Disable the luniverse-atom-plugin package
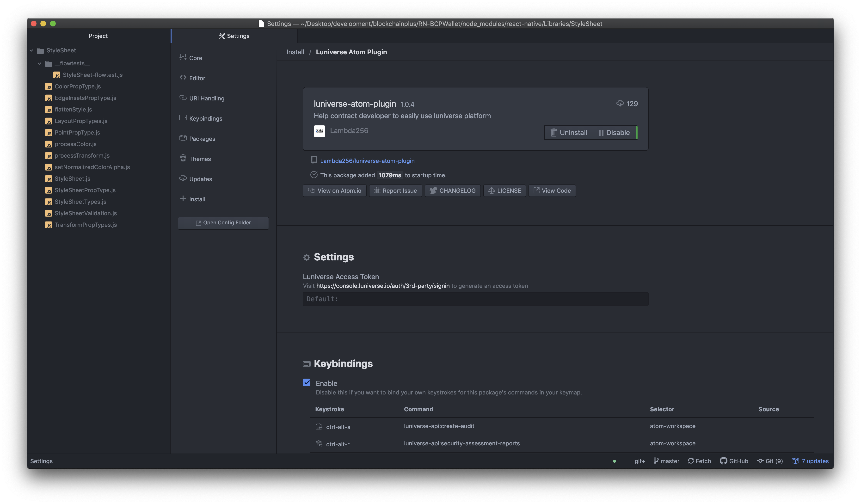Screen dimensions: 861x504 pos(614,133)
